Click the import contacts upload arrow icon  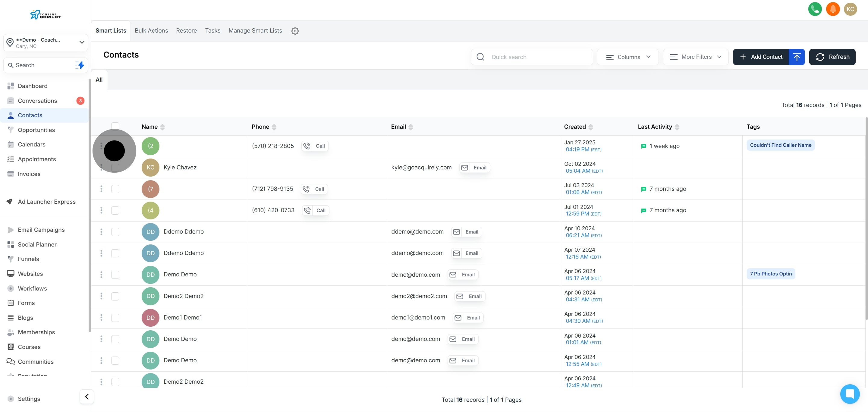tap(797, 57)
